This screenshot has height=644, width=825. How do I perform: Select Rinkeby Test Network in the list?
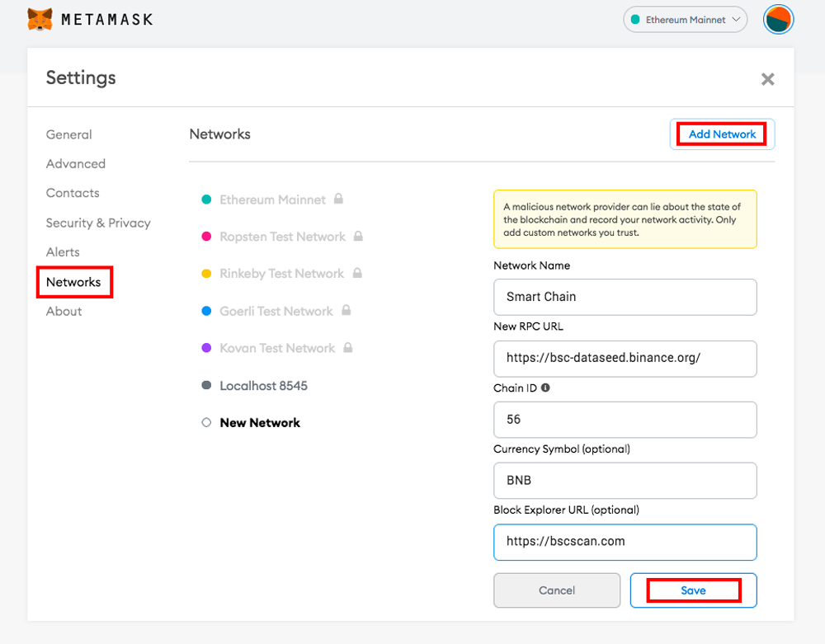pyautogui.click(x=282, y=274)
